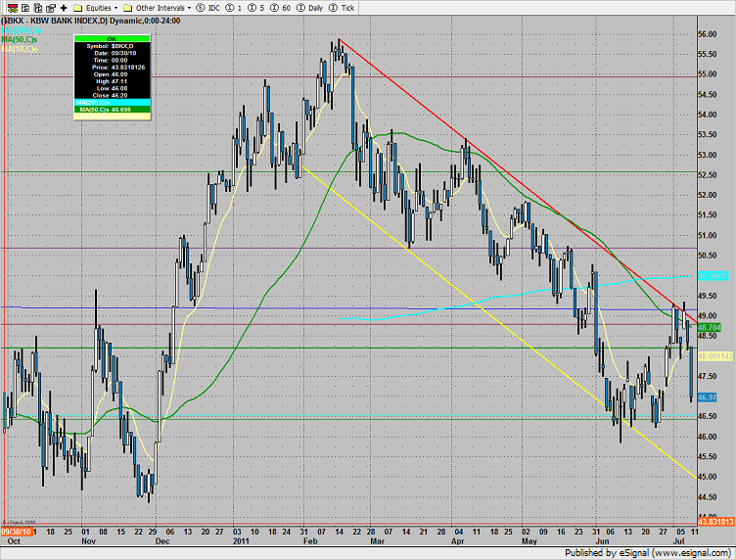Click the Date 09/30/10 row in data window
Screen dimensions: 736x560
click(x=113, y=53)
